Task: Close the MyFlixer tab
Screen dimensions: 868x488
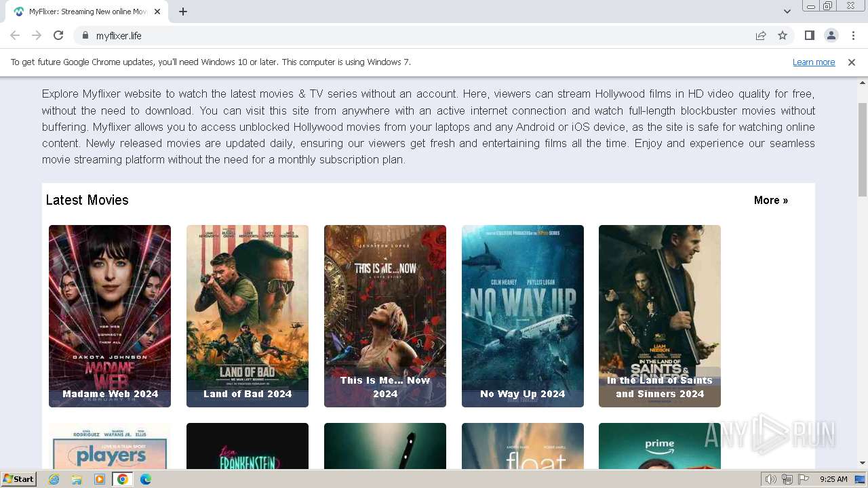Action: tap(158, 12)
